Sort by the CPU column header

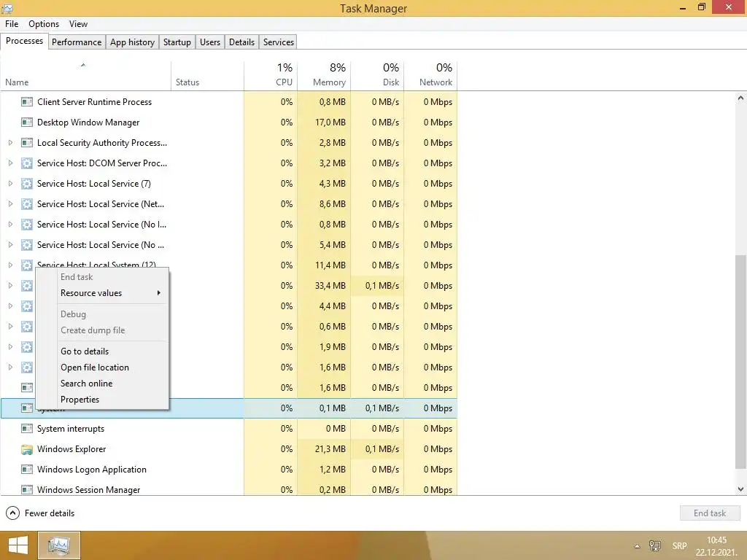271,75
